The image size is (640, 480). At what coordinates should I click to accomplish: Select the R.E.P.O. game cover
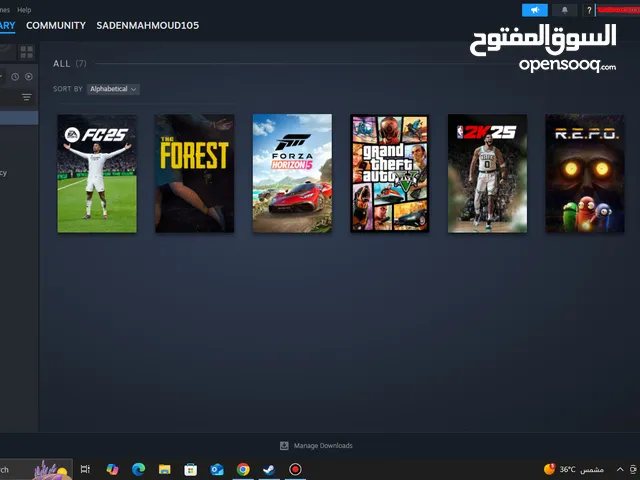click(585, 173)
